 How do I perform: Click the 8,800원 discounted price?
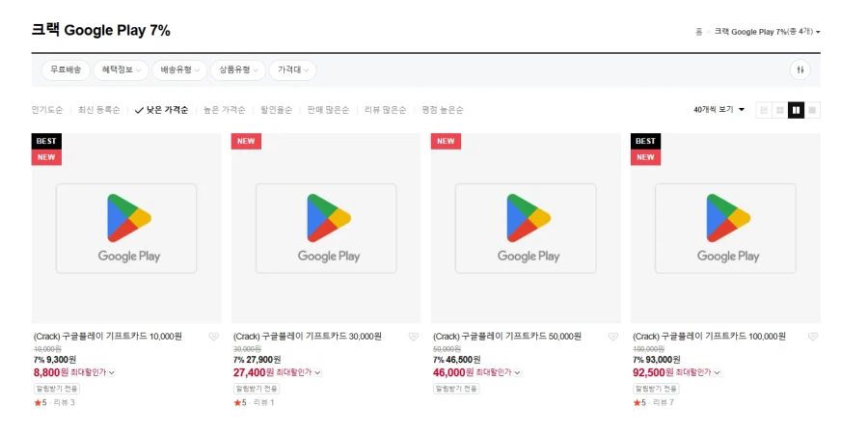click(x=51, y=372)
